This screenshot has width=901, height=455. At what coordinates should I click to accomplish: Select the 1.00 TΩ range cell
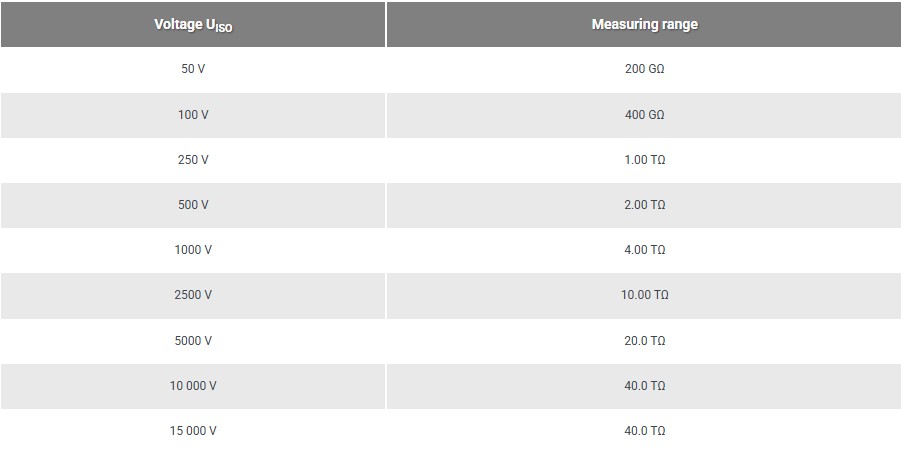[644, 160]
